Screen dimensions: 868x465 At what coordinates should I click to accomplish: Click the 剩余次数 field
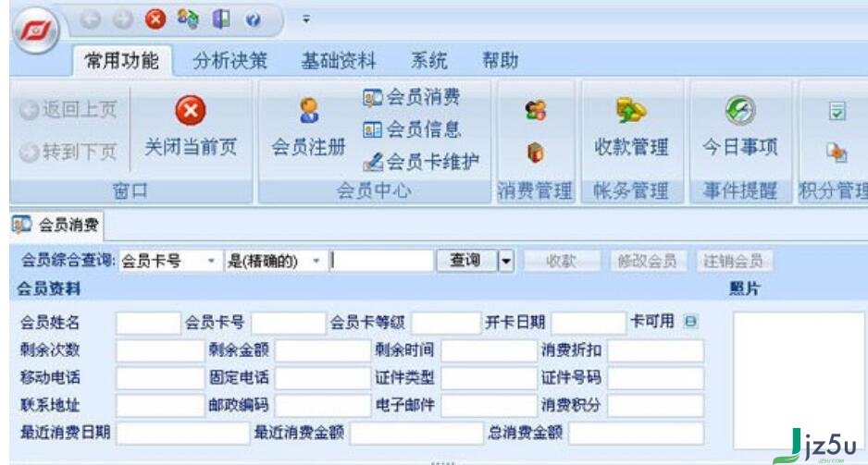click(160, 350)
